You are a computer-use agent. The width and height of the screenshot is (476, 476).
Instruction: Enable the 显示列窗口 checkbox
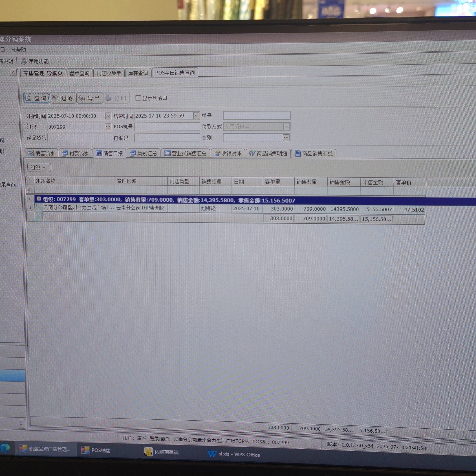point(138,98)
